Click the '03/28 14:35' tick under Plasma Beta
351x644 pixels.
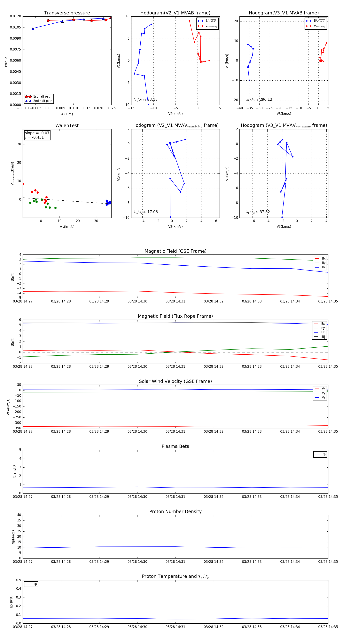[328, 497]
